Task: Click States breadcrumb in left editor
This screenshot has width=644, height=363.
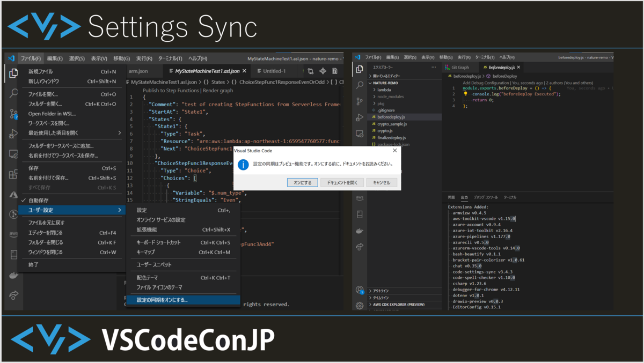Action: click(215, 82)
